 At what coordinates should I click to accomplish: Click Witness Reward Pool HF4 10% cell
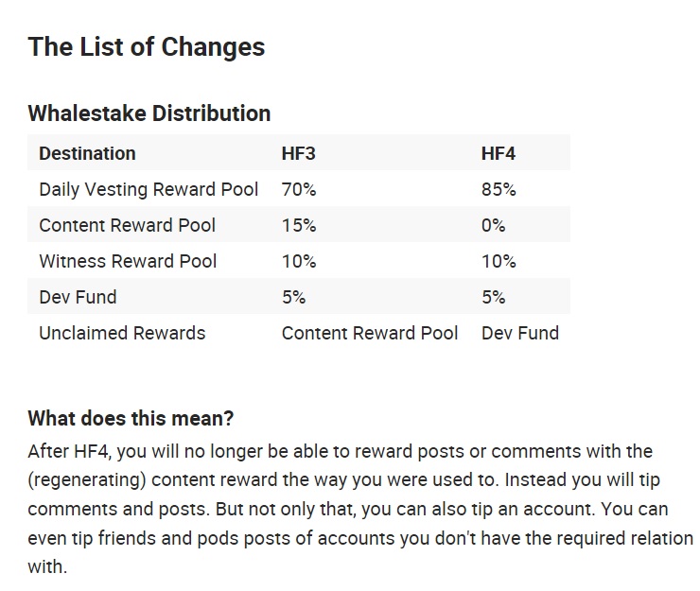tap(499, 261)
